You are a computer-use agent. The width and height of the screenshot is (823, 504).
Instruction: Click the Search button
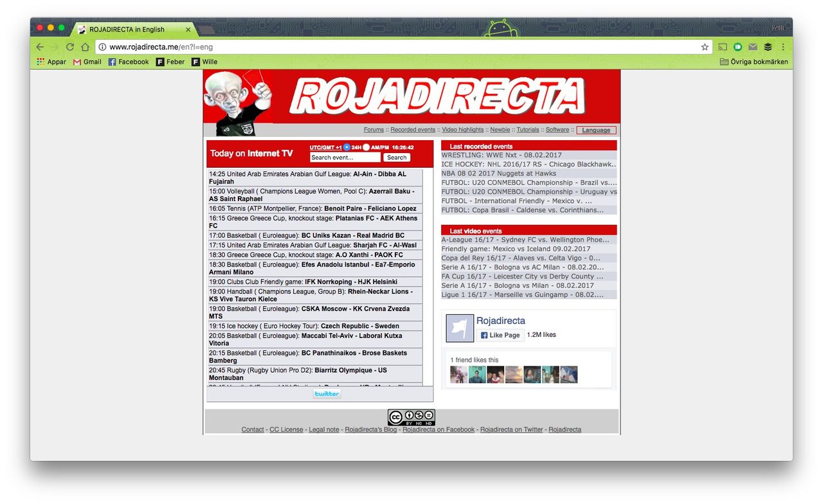tap(397, 157)
